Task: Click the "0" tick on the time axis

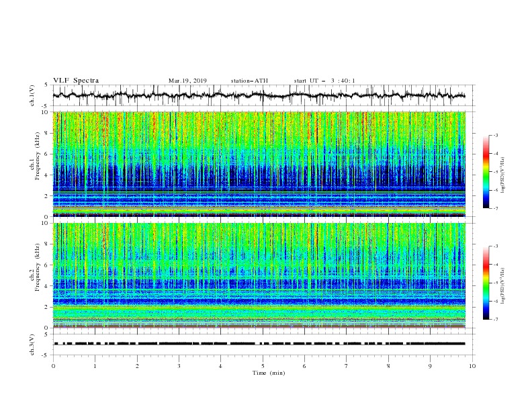Action: coord(53,366)
